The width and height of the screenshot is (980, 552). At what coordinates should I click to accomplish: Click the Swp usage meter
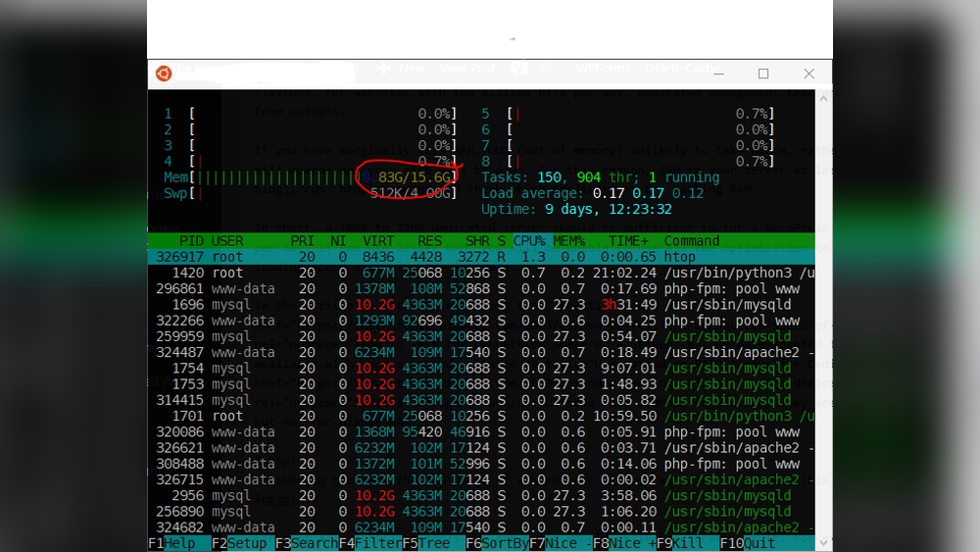[311, 194]
